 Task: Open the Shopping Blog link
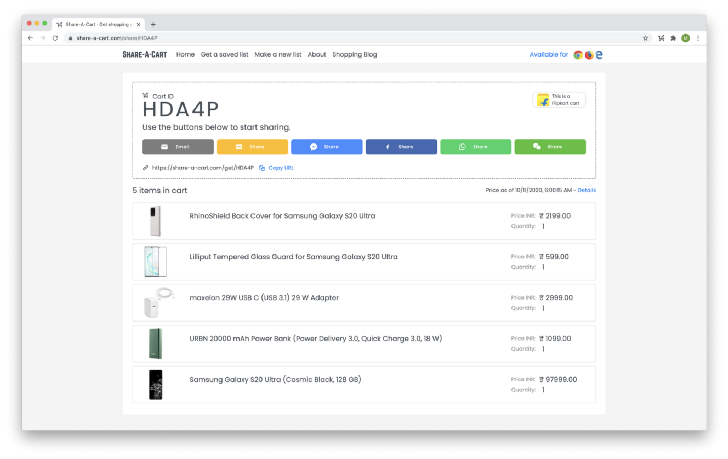point(355,55)
